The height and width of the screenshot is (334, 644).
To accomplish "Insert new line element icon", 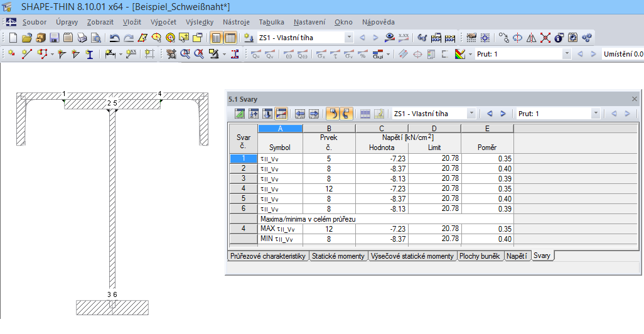I will tap(27, 54).
